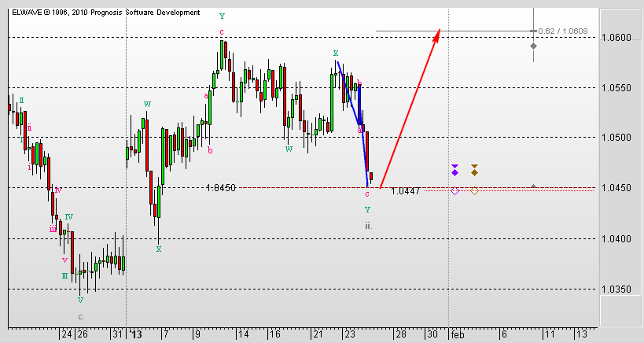Click the green III wave label
644x343 pixels.
[64, 275]
